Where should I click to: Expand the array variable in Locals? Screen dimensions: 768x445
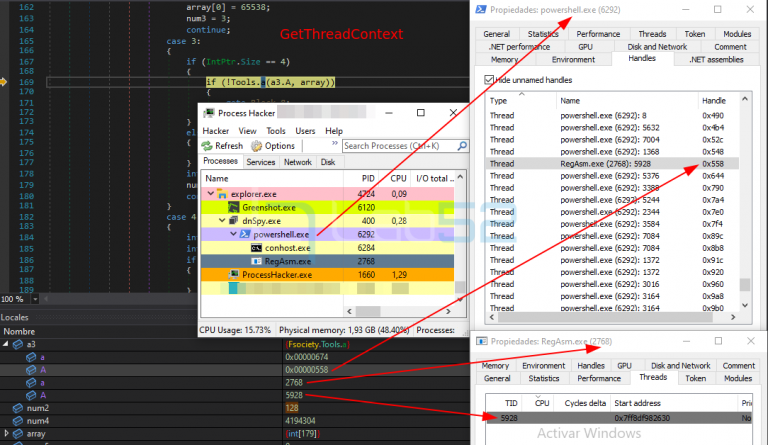click(4, 435)
